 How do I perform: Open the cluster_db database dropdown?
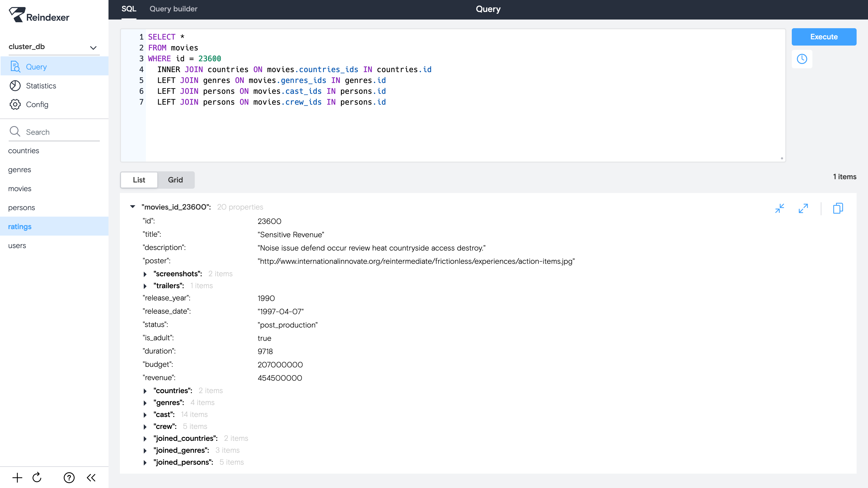point(93,47)
